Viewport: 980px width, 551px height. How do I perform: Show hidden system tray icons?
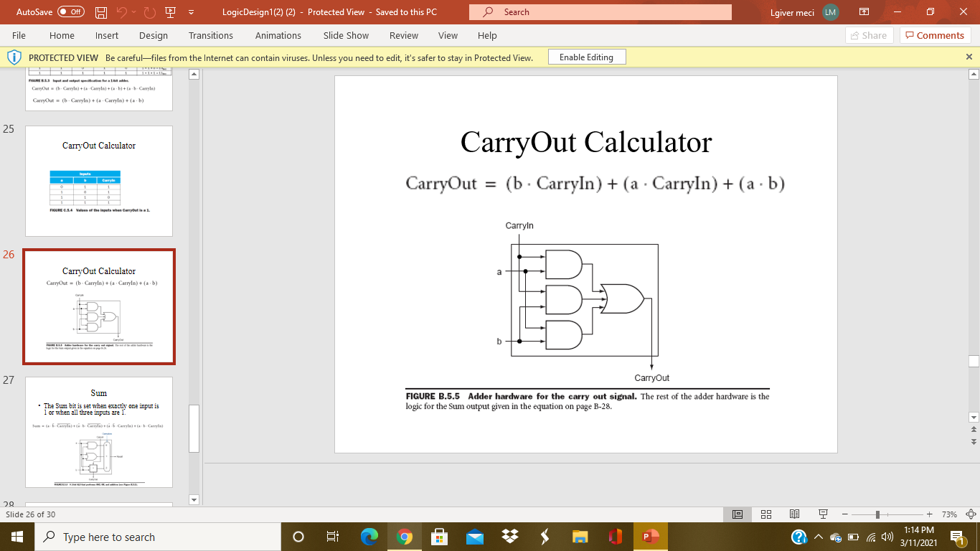(819, 537)
